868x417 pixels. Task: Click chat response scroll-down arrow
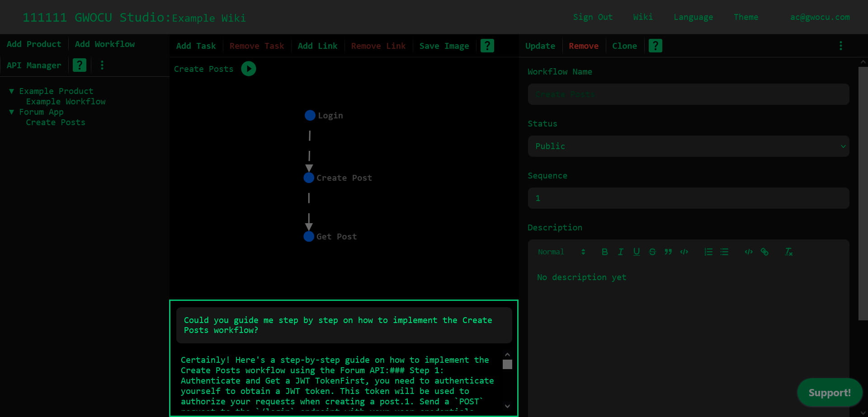coord(507,406)
